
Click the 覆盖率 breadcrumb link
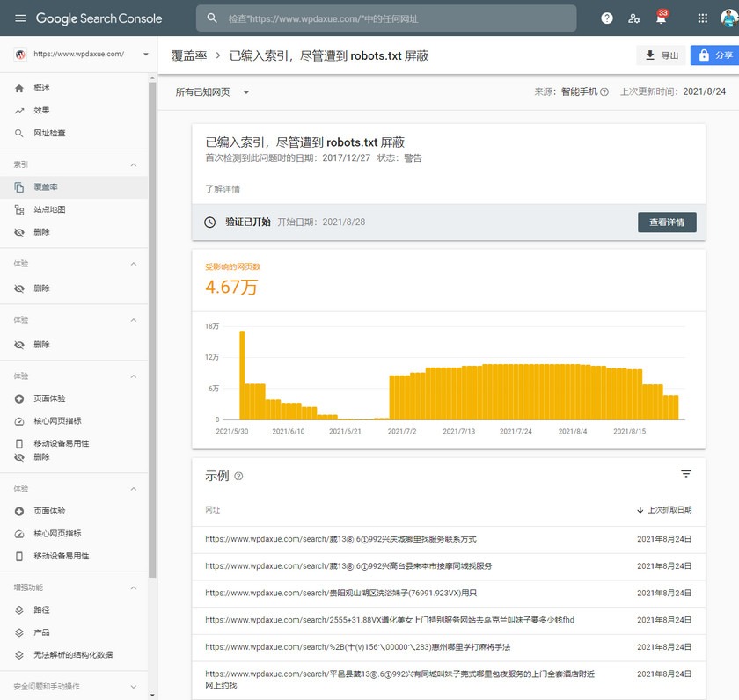click(x=189, y=55)
